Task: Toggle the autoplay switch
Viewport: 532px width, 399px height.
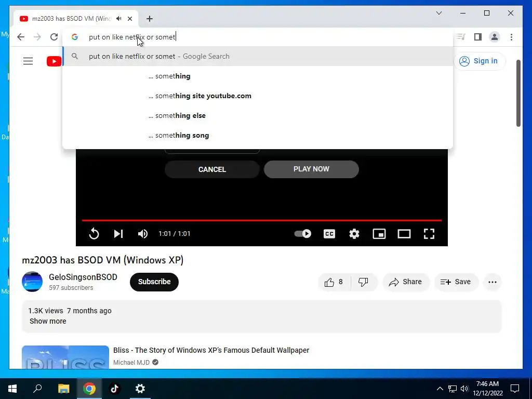Action: click(303, 234)
